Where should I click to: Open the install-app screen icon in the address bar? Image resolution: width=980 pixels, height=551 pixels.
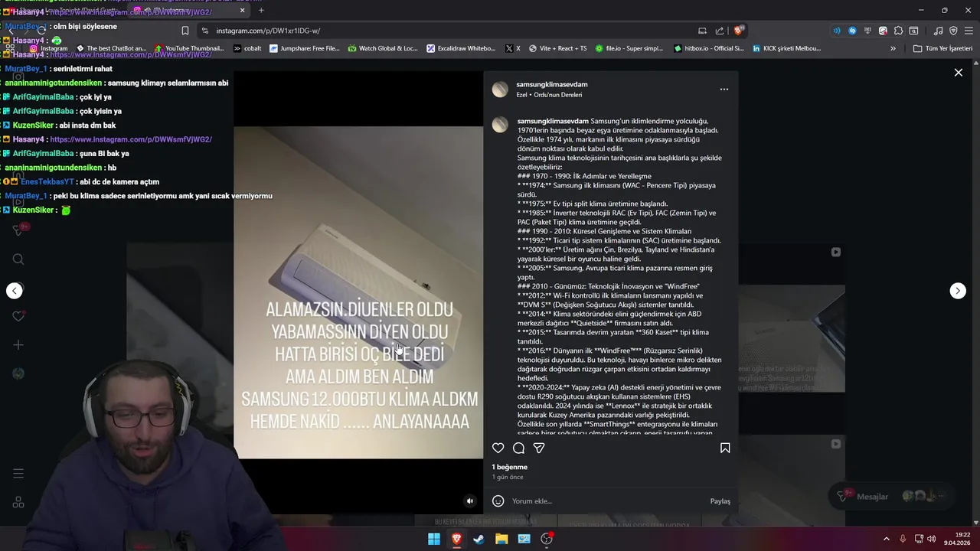(702, 31)
